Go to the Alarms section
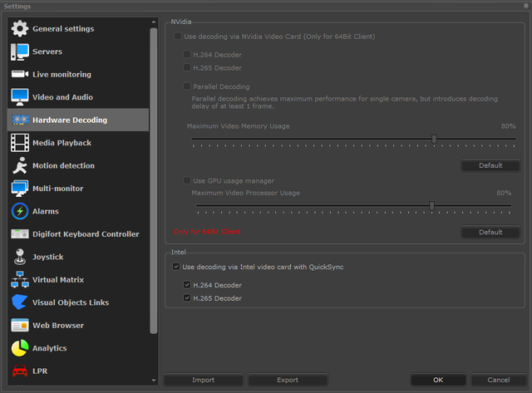The width and height of the screenshot is (532, 393). [x=78, y=211]
